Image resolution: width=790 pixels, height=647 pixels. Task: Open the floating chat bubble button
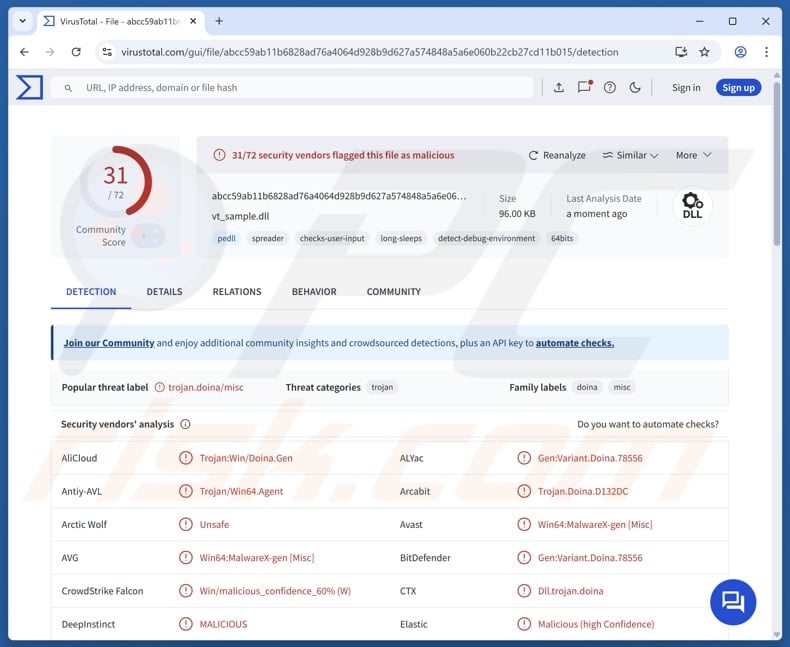(x=733, y=602)
